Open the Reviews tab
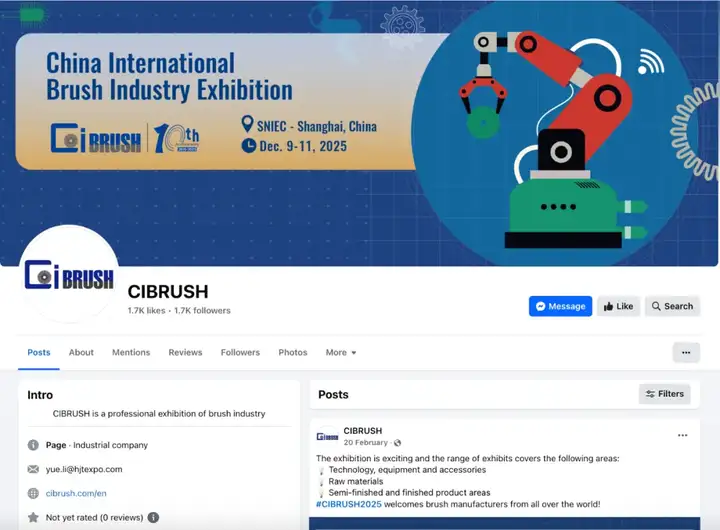The width and height of the screenshot is (720, 530). [x=185, y=353]
